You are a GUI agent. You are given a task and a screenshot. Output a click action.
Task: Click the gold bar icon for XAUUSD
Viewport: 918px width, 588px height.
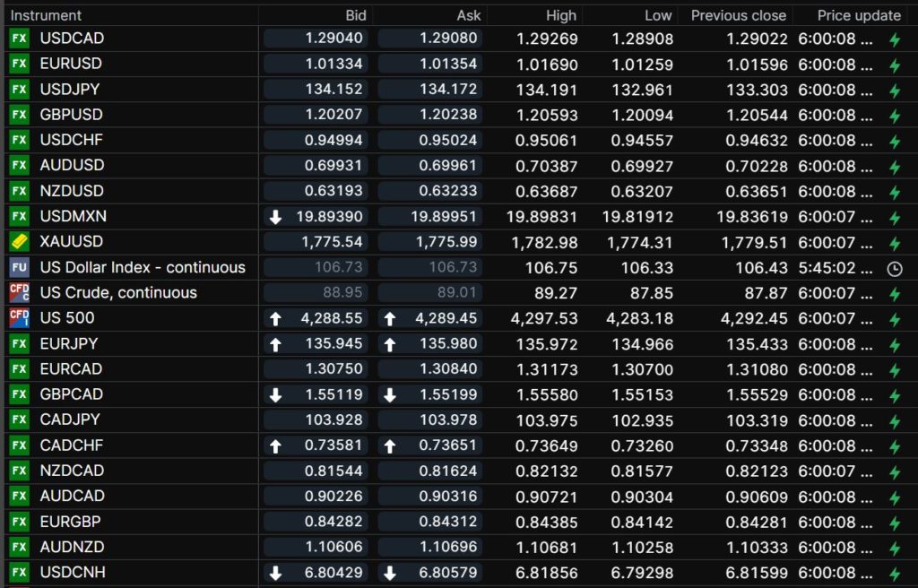[x=19, y=242]
